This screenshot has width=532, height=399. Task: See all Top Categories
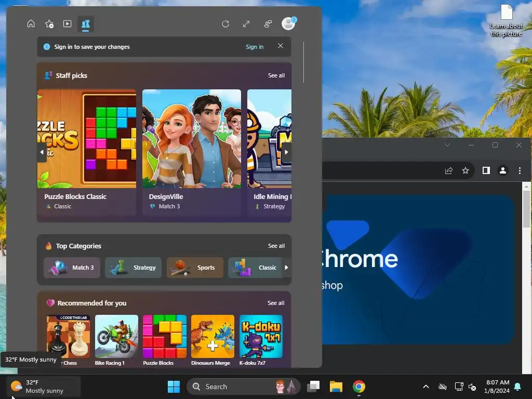point(276,246)
